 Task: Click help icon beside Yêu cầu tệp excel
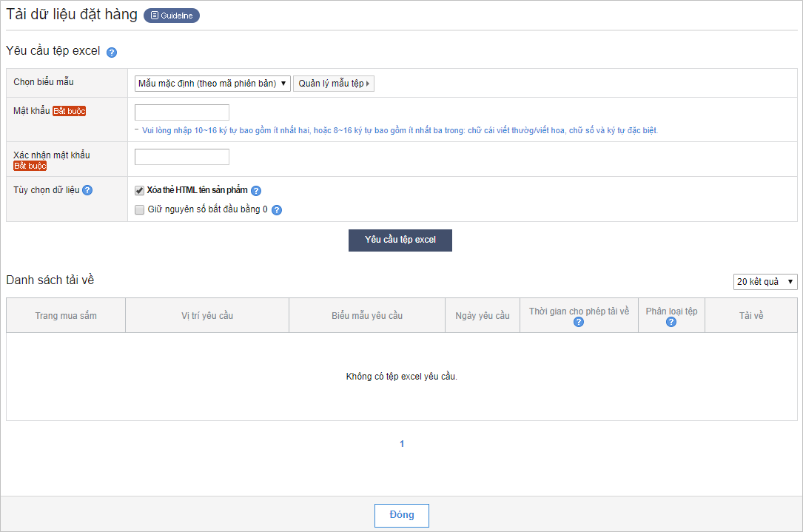[x=112, y=53]
